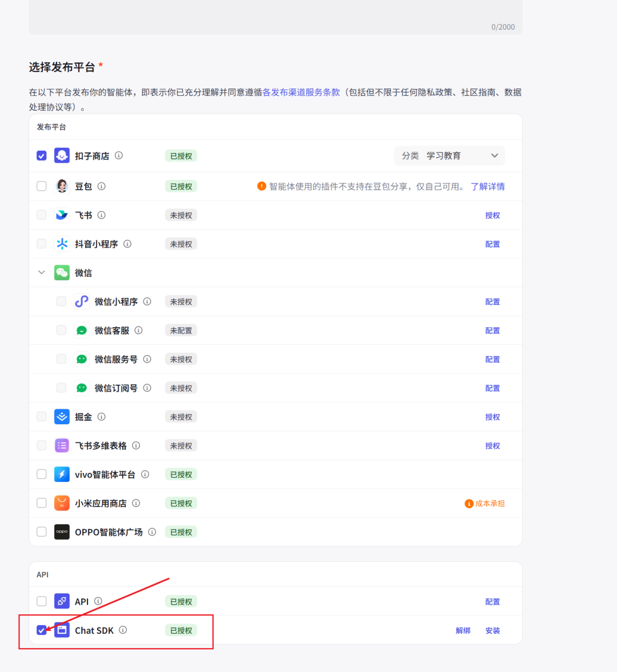
Task: Click the 微信客服 channel icon
Action: pyautogui.click(x=81, y=330)
